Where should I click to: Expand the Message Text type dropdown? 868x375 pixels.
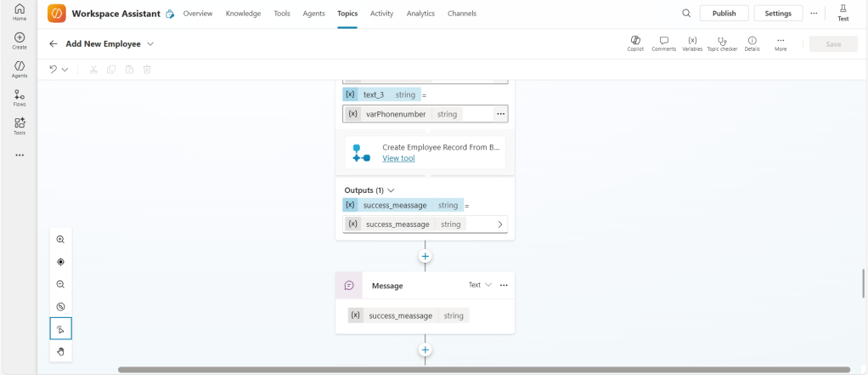[481, 285]
